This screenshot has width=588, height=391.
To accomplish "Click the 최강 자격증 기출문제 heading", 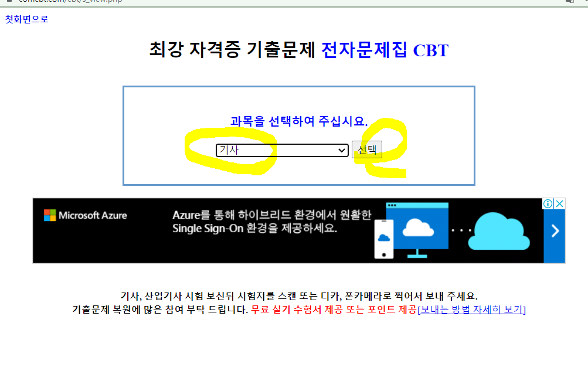I will [x=232, y=50].
